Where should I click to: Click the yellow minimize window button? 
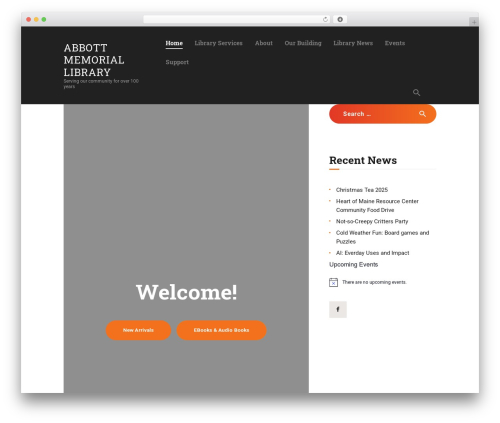click(36, 19)
